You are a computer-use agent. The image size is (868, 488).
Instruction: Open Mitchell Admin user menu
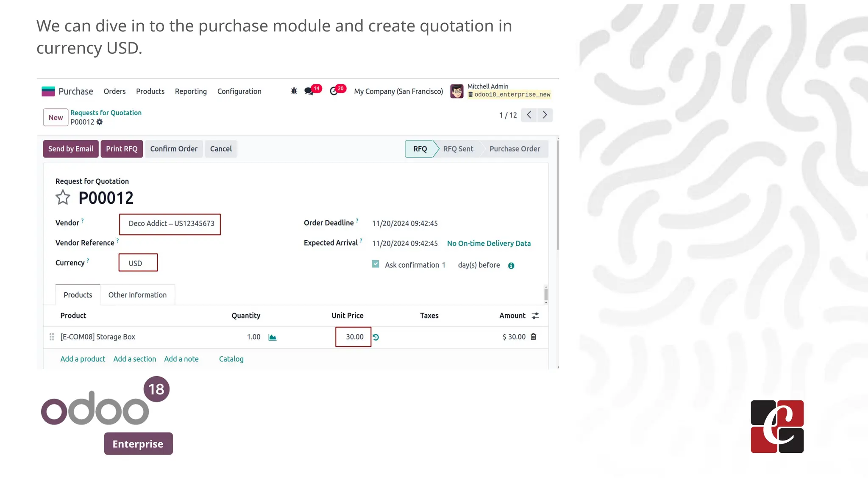(501, 91)
